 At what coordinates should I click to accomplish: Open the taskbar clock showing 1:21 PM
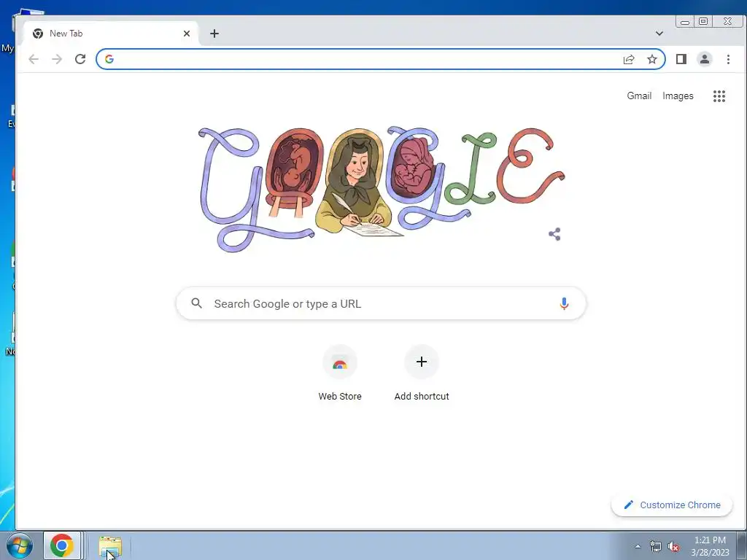tap(710, 546)
